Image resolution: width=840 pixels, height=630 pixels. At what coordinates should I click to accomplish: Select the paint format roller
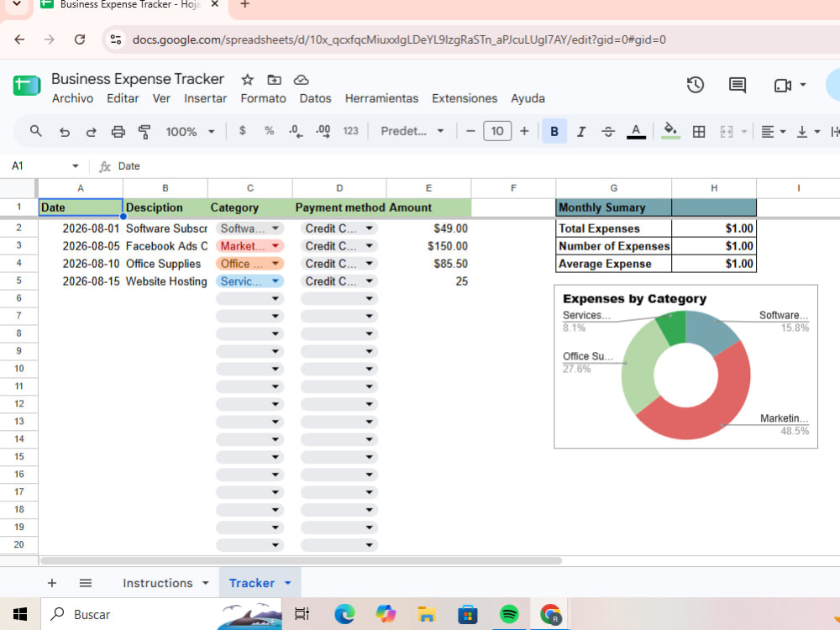point(144,132)
